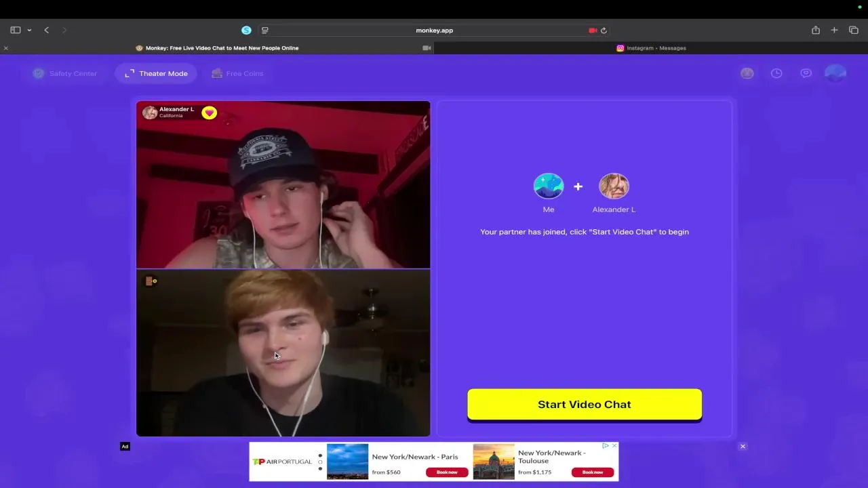This screenshot has height=488, width=868.
Task: Click the "New York/Newark - Toulouse" ad text
Action: point(552,457)
